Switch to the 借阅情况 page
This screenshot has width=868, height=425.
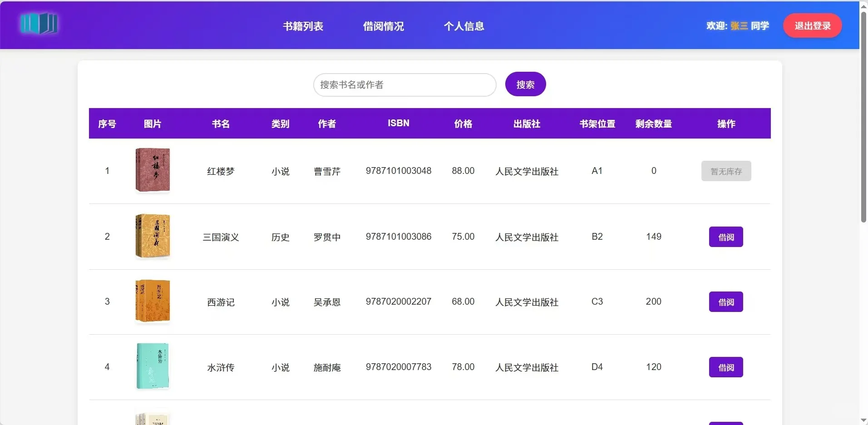point(383,26)
